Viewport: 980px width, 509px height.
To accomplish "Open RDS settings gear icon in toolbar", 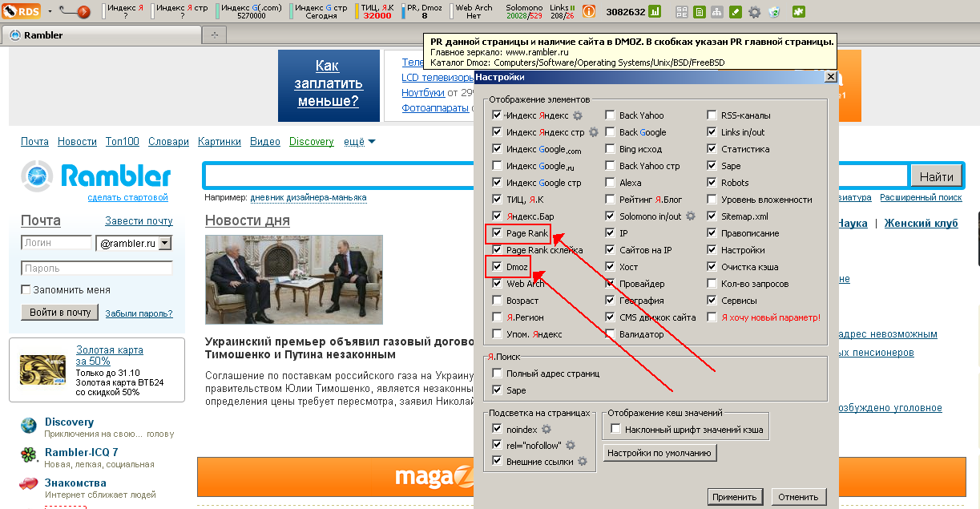I will (x=755, y=12).
